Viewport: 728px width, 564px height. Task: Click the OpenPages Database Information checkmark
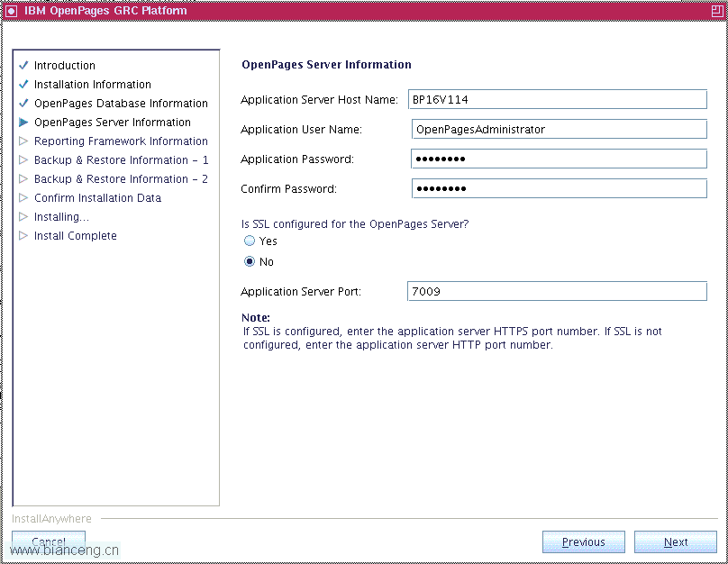coord(23,103)
